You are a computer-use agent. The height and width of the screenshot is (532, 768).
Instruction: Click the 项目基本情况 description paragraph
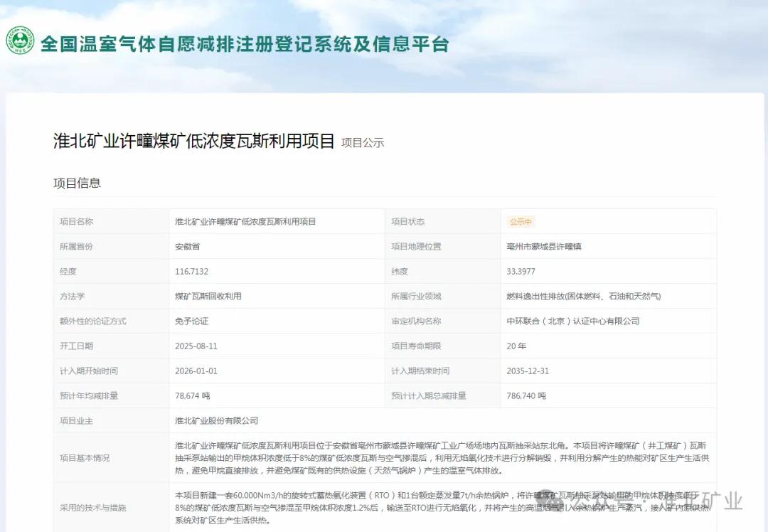[x=442, y=458]
